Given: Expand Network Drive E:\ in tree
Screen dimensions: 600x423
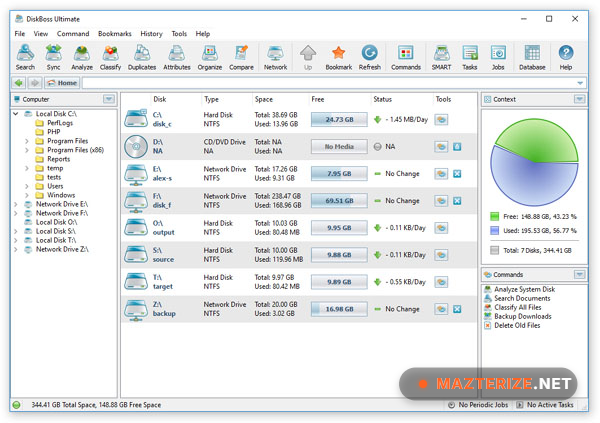Looking at the screenshot, I should (16, 204).
